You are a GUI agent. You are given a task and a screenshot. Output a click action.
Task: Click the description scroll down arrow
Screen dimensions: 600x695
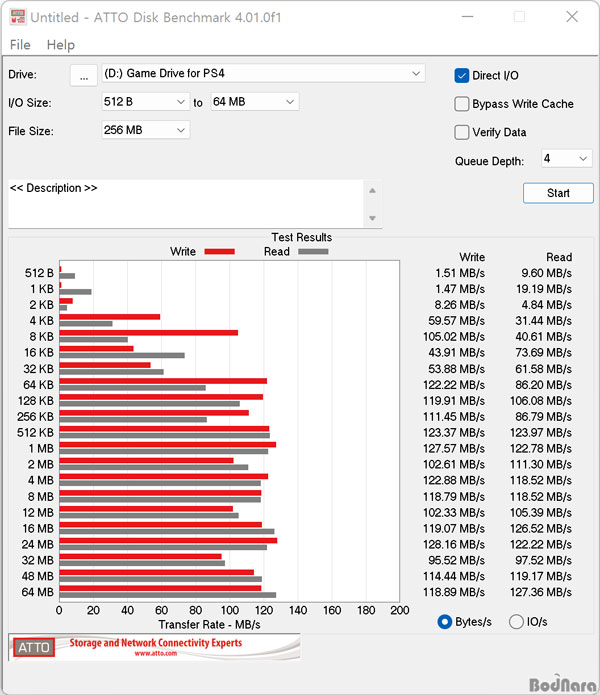372,218
